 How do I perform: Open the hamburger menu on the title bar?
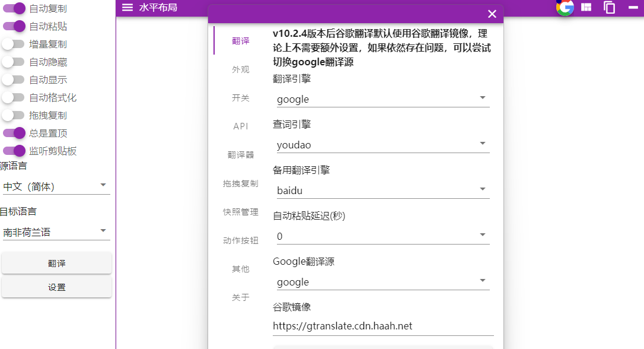click(x=127, y=8)
